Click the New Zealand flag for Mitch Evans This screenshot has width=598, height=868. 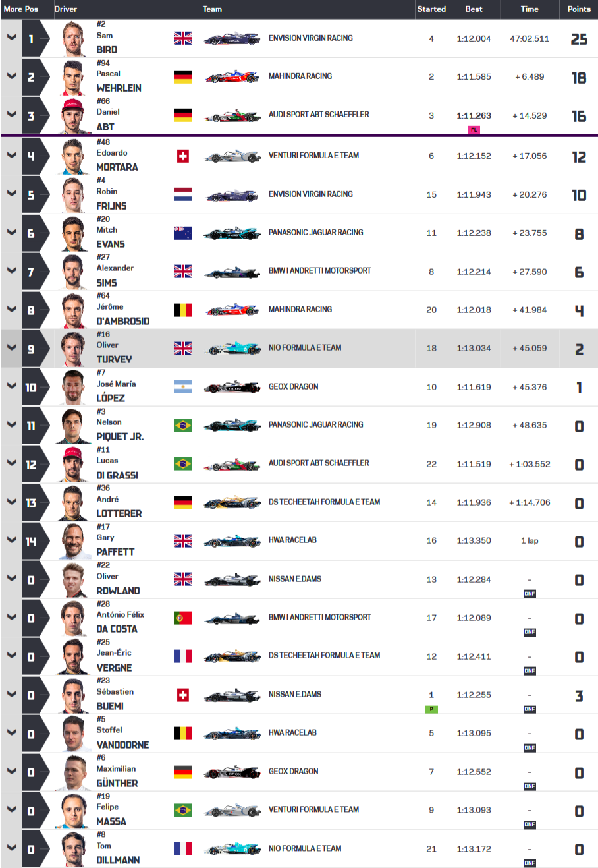[x=183, y=233]
